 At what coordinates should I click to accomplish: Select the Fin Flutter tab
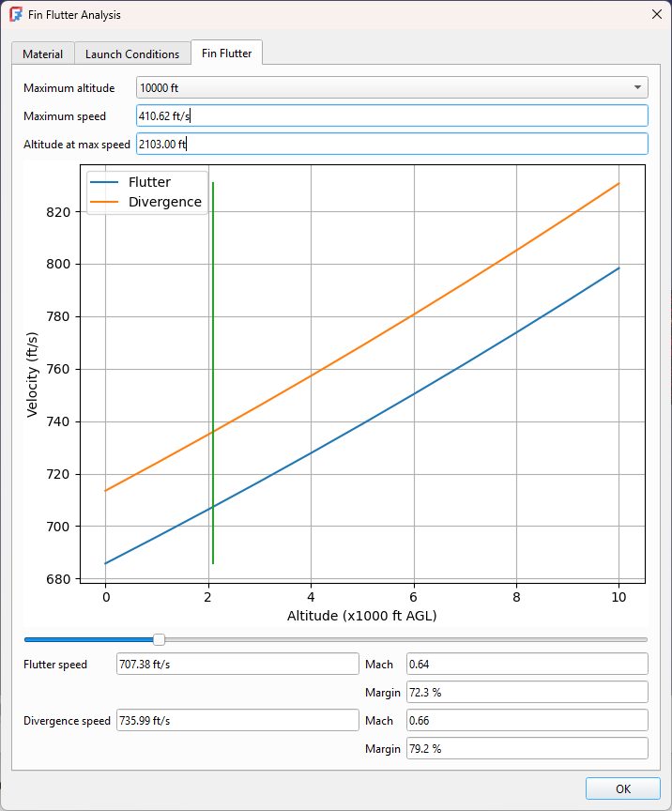point(226,54)
